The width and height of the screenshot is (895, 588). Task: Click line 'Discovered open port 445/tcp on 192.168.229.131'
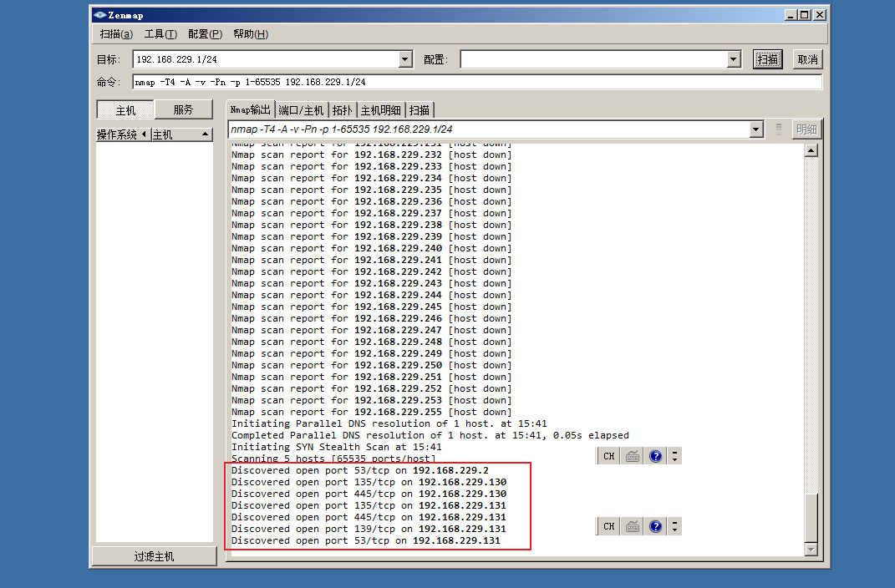(369, 517)
